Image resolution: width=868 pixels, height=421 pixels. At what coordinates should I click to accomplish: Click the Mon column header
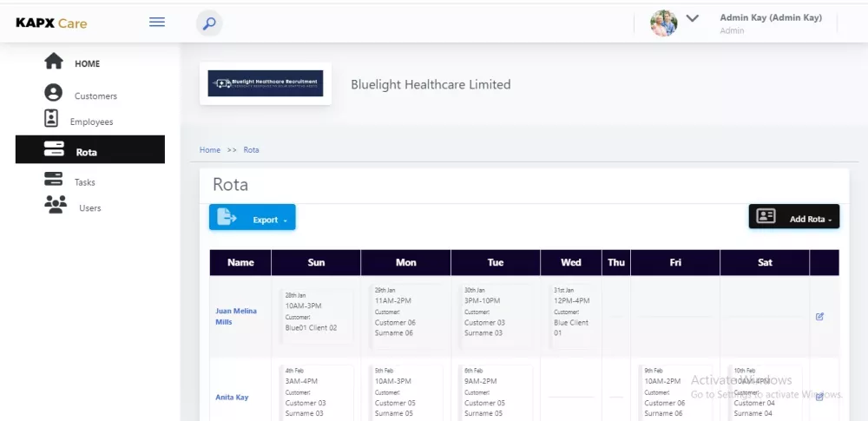tap(405, 262)
